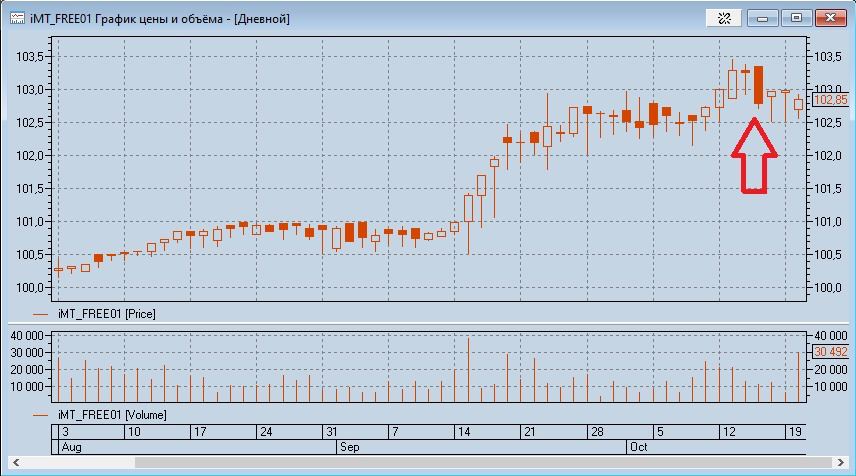The height and width of the screenshot is (476, 856).
Task: Click date label 21 on time axis
Action: click(530, 432)
